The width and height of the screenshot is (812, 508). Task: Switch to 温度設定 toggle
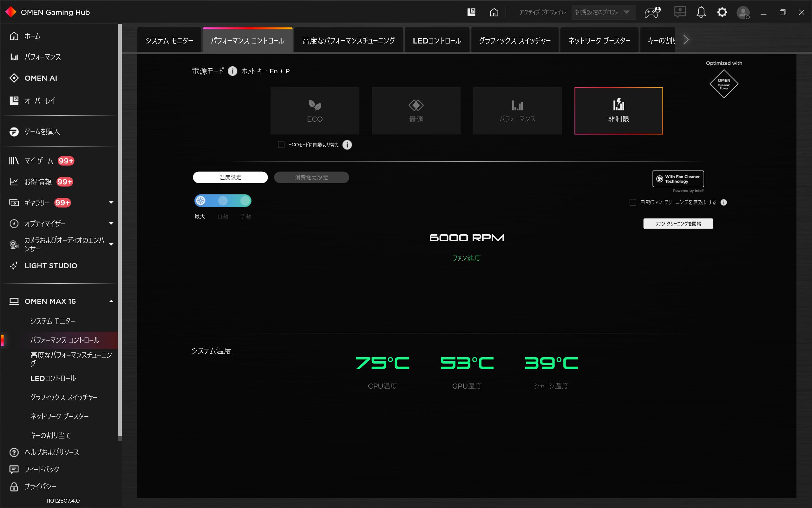230,177
